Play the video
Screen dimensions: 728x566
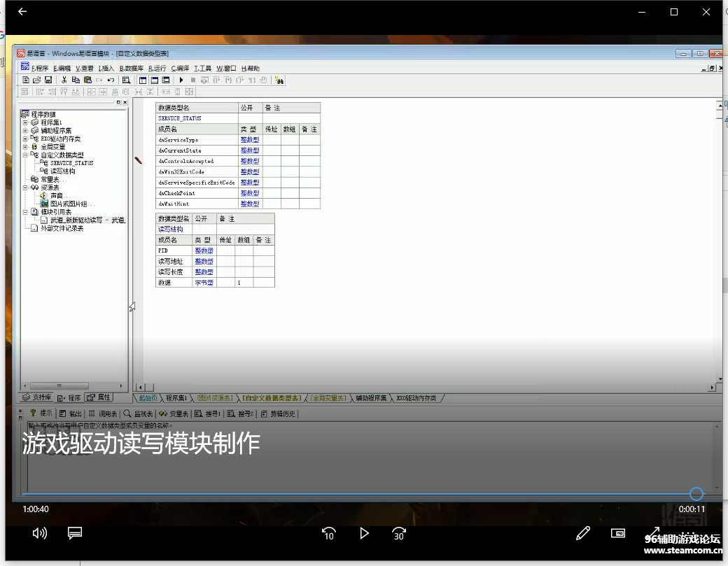[x=364, y=533]
